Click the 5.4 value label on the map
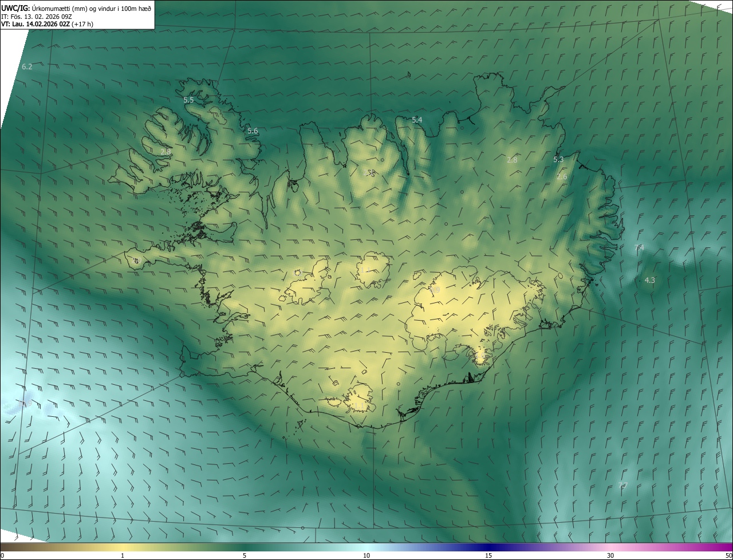 (417, 120)
